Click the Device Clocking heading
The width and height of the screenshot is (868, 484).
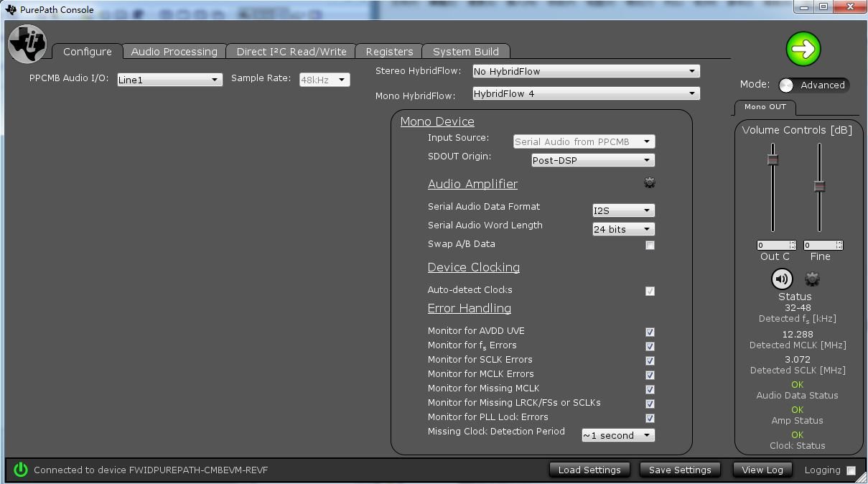click(x=474, y=267)
